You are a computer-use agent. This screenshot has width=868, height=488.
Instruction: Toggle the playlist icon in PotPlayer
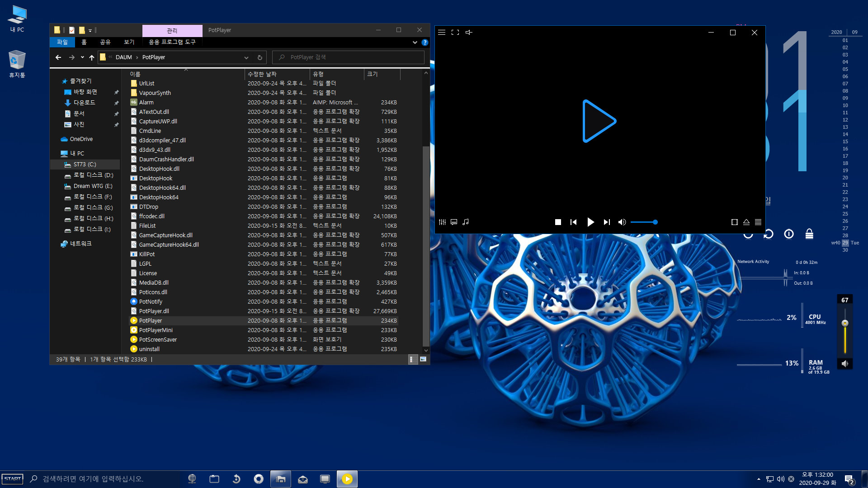point(758,222)
